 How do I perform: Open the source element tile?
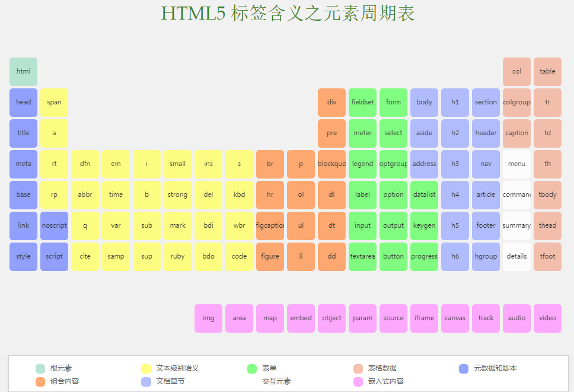393,318
